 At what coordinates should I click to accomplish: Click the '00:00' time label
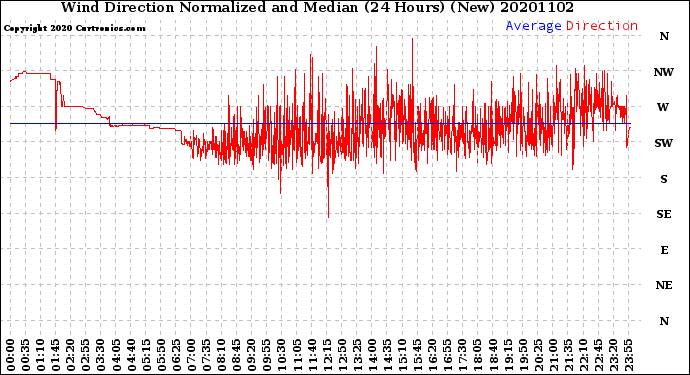(x=10, y=355)
